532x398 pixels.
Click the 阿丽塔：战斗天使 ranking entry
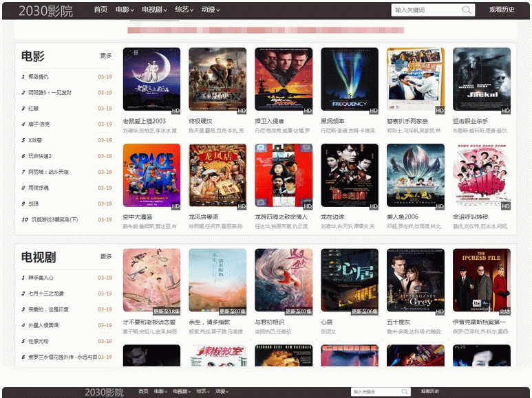48,172
